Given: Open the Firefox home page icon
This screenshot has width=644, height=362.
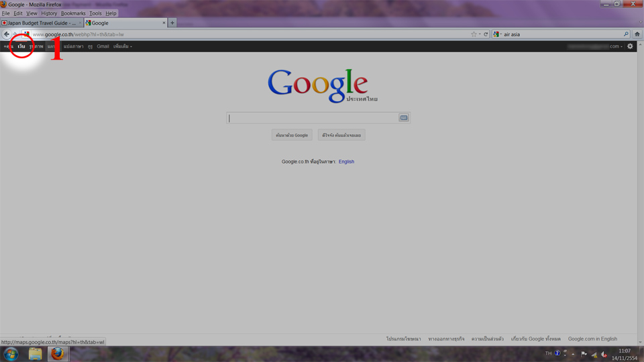Looking at the screenshot, I should (637, 34).
